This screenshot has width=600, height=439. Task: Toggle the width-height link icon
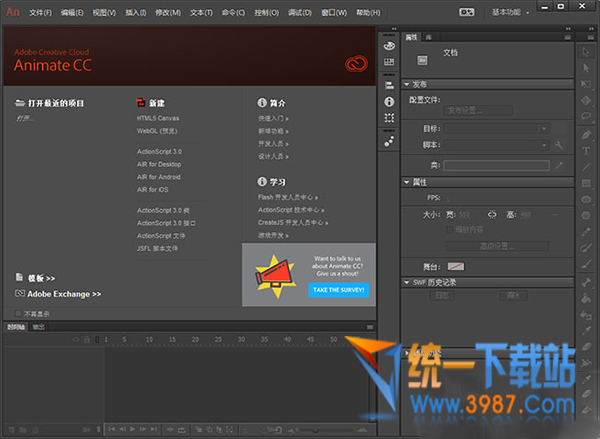click(x=492, y=215)
